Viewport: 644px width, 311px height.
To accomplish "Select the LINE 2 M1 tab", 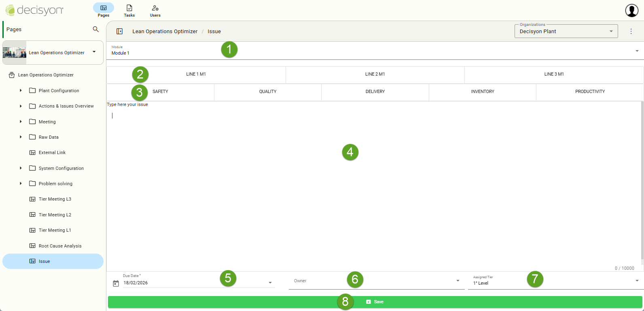I will click(375, 74).
